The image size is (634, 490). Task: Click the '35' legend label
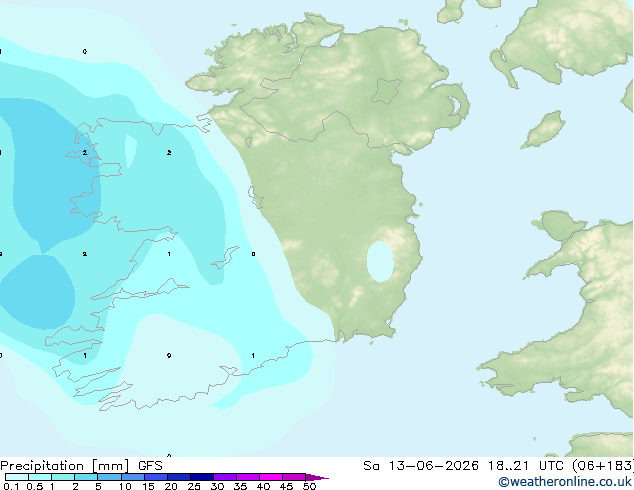pos(240,486)
